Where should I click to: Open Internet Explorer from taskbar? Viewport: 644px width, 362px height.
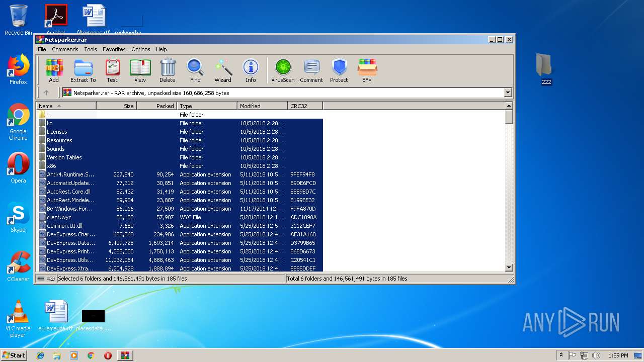click(40, 355)
